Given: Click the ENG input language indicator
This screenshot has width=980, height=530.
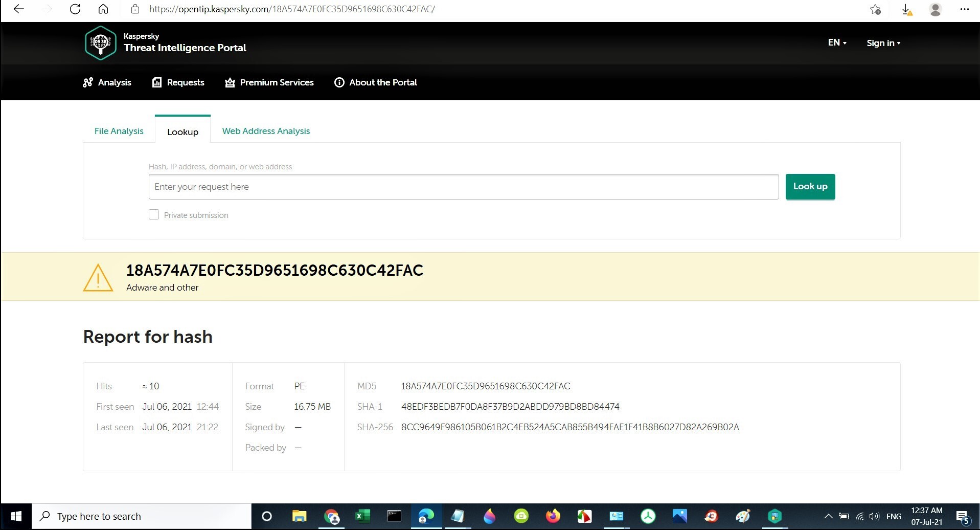Looking at the screenshot, I should coord(894,517).
